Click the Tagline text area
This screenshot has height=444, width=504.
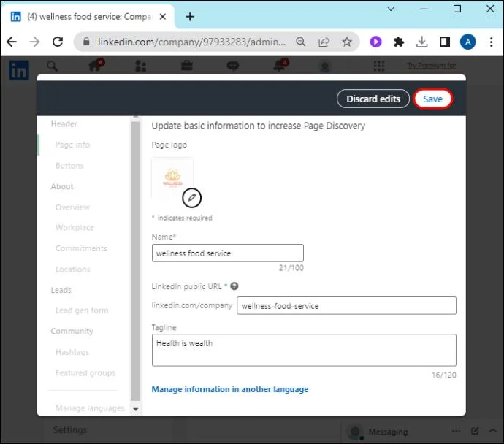coord(304,350)
